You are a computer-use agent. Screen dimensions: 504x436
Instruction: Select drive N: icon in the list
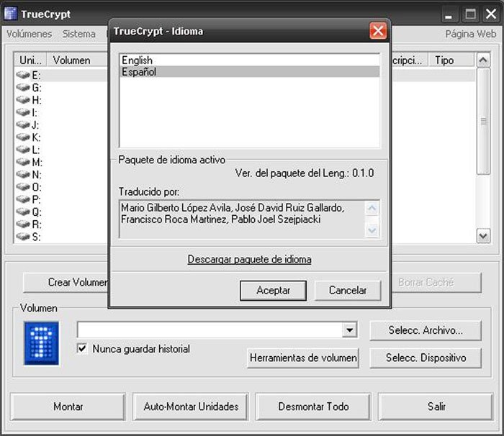[x=23, y=174]
